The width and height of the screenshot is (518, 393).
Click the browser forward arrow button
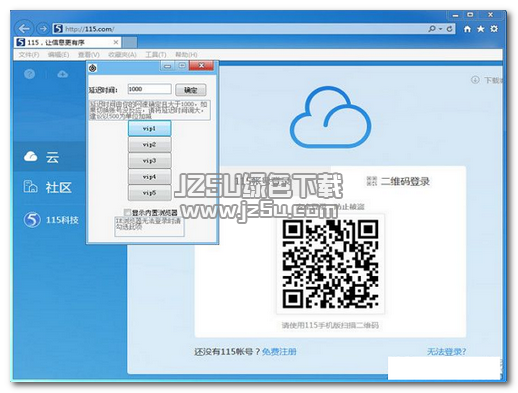click(x=43, y=29)
